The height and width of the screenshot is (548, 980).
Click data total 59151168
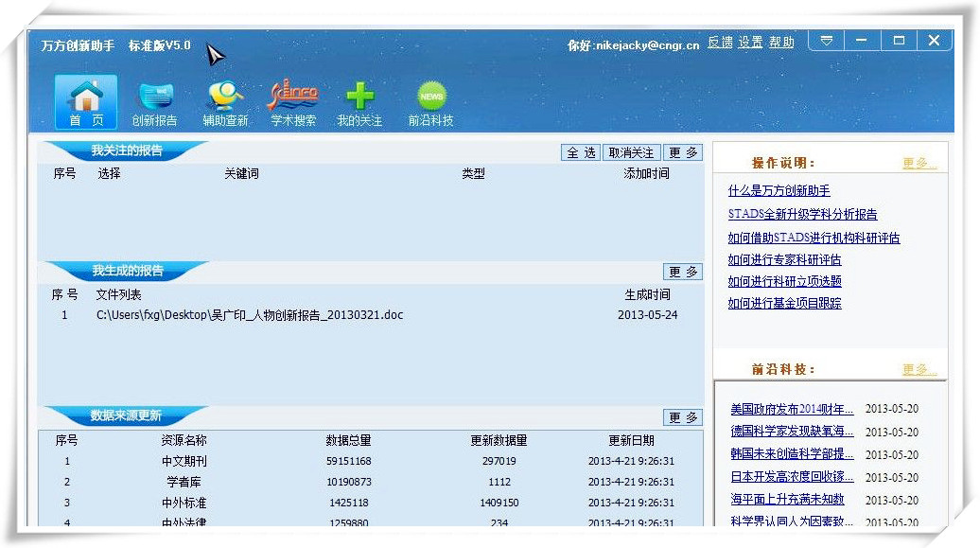click(x=349, y=462)
